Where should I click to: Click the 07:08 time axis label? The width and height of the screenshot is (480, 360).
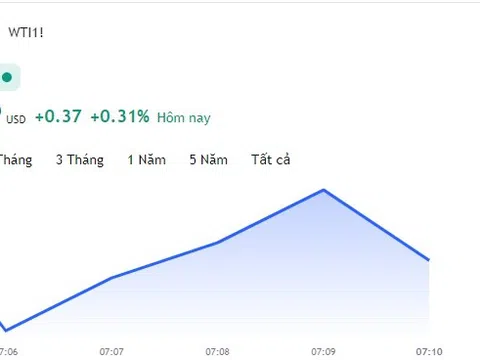pyautogui.click(x=217, y=352)
